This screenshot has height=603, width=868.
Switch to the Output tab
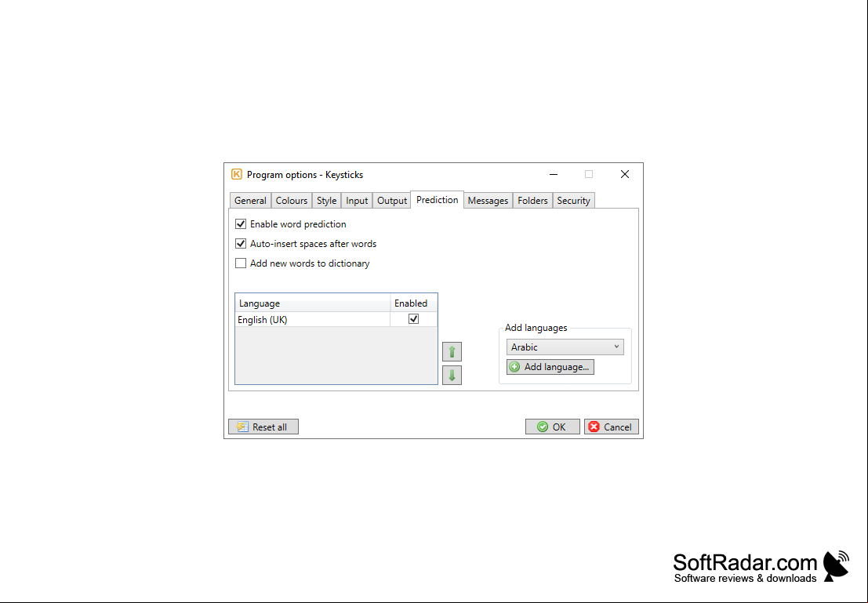tap(392, 201)
